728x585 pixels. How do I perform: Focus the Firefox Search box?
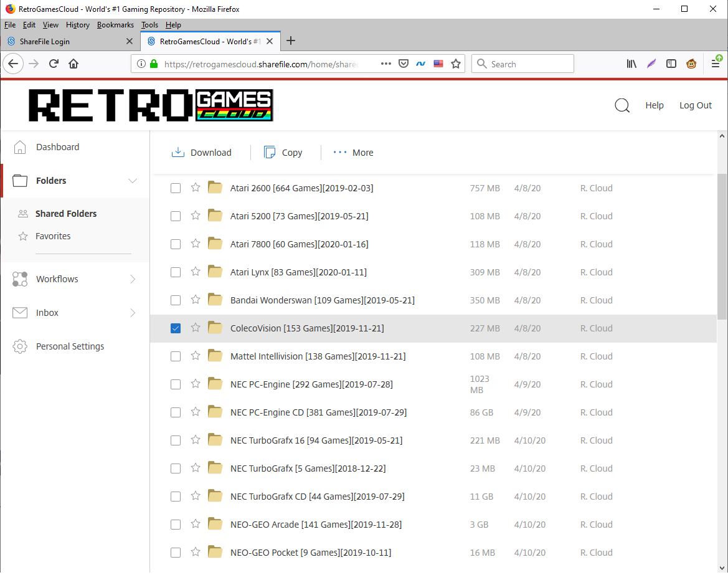pos(522,64)
